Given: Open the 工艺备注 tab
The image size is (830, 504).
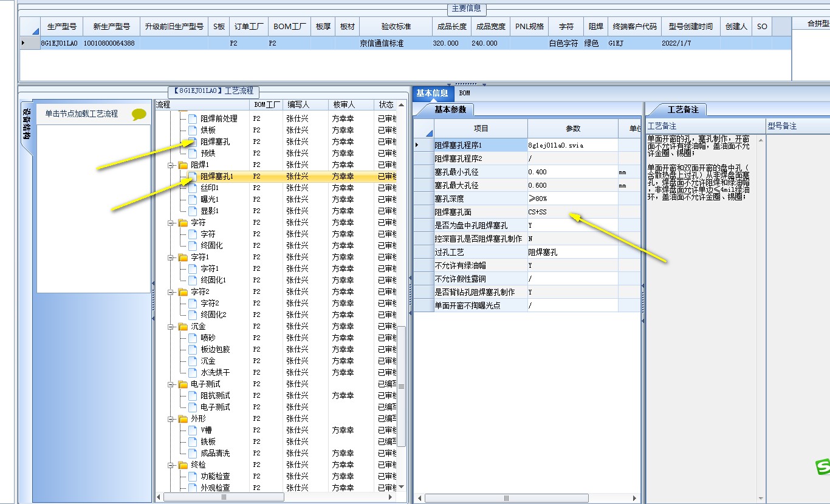Looking at the screenshot, I should click(683, 109).
